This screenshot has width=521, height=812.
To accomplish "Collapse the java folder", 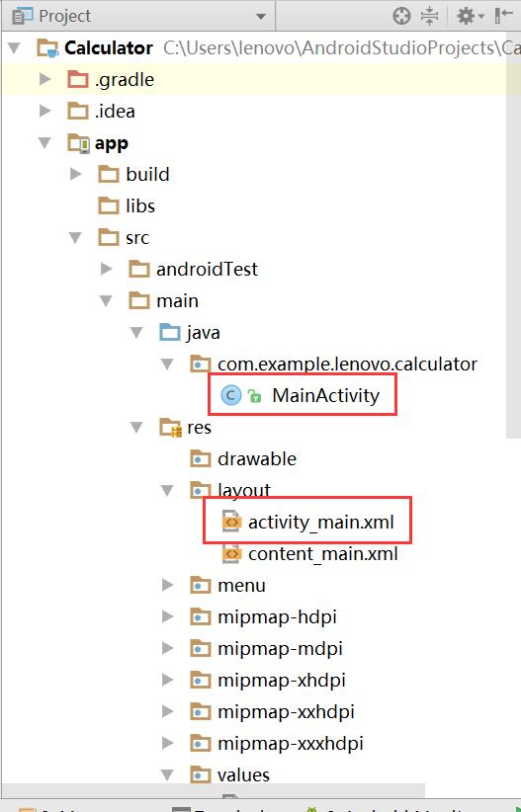I will [x=136, y=333].
